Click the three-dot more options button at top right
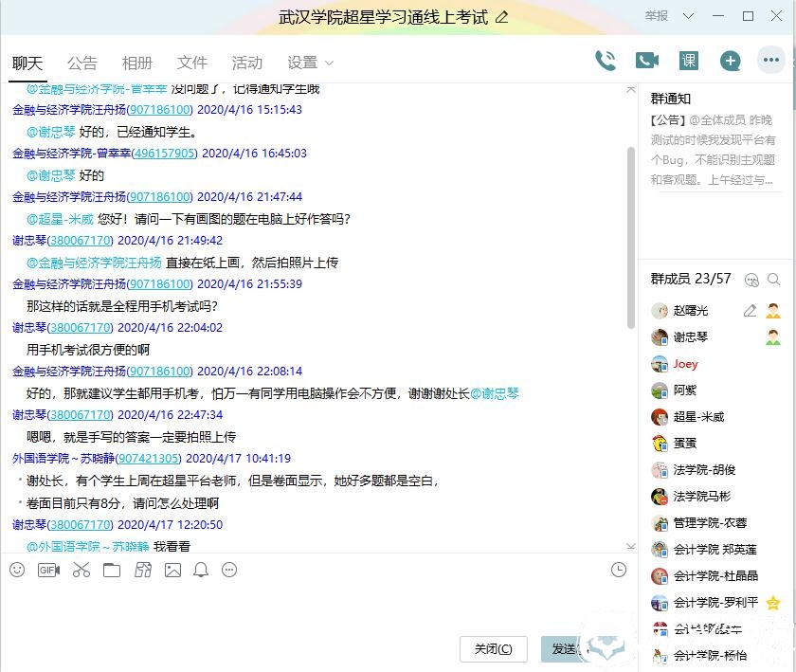This screenshot has width=796, height=672. [x=771, y=61]
